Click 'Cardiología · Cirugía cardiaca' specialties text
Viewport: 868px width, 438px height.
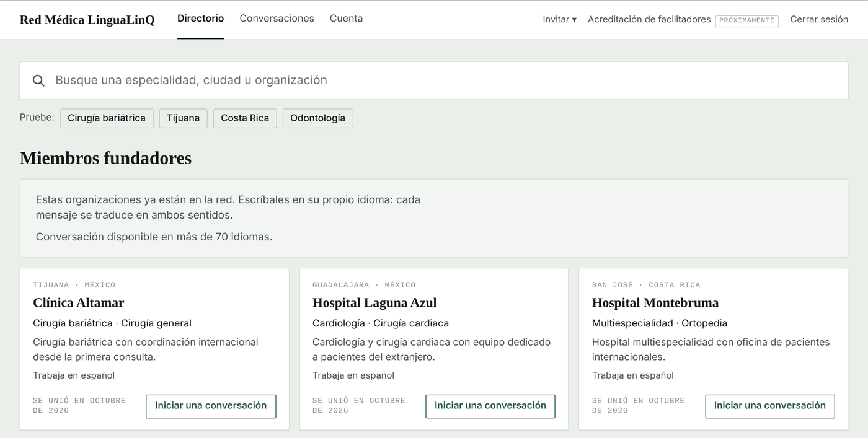(x=381, y=323)
